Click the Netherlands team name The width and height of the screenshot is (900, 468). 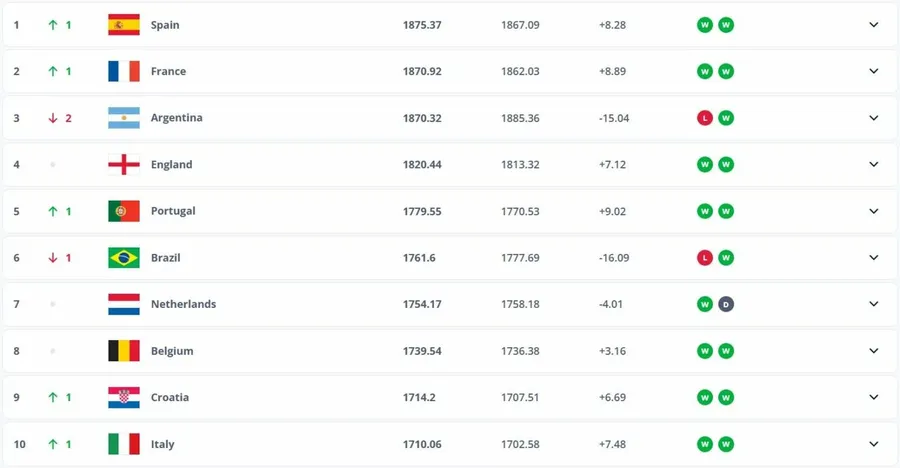point(183,304)
